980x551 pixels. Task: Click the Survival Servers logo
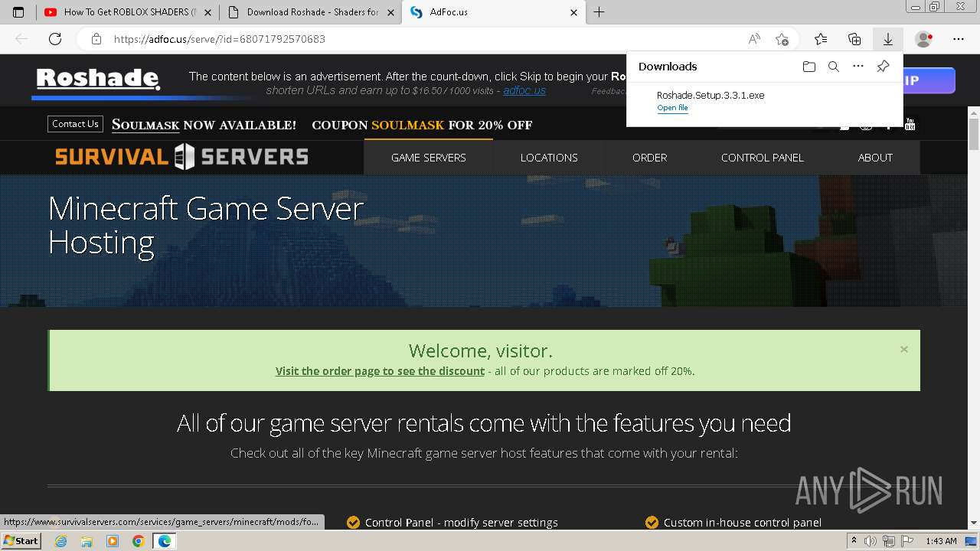pyautogui.click(x=181, y=157)
